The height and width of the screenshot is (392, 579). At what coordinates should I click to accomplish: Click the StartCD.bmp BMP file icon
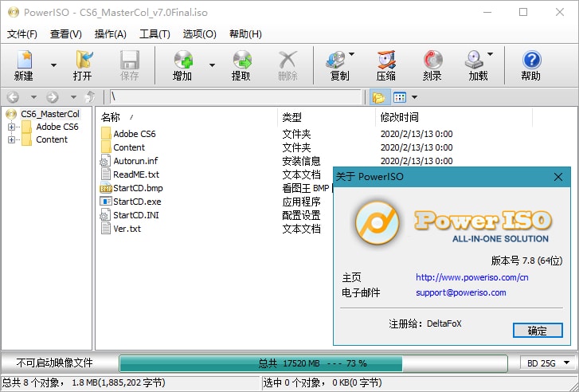coord(106,188)
